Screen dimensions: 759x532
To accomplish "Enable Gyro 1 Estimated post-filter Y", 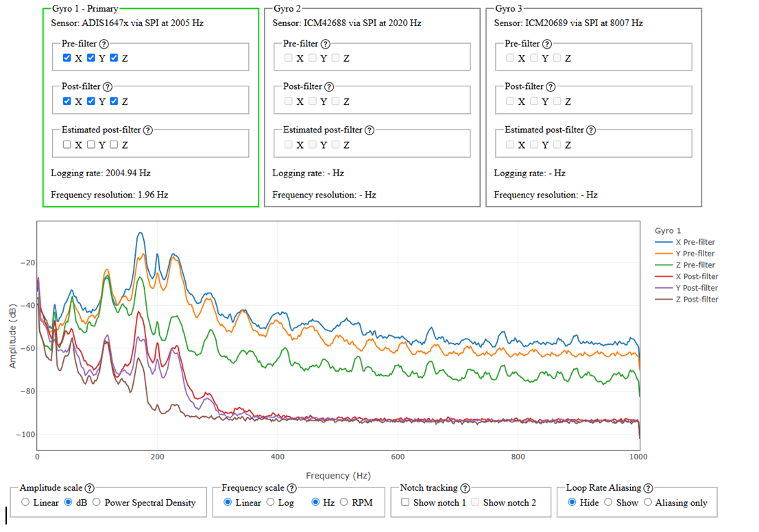I will (91, 144).
